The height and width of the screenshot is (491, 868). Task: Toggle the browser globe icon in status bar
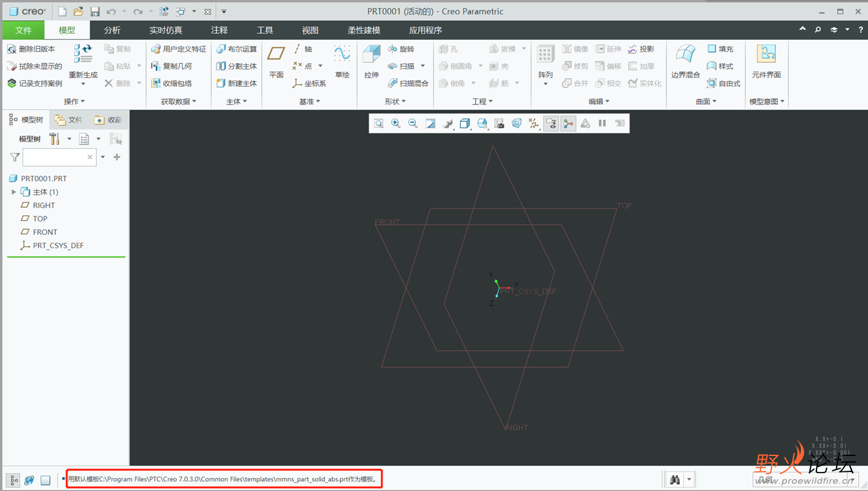pos(29,481)
